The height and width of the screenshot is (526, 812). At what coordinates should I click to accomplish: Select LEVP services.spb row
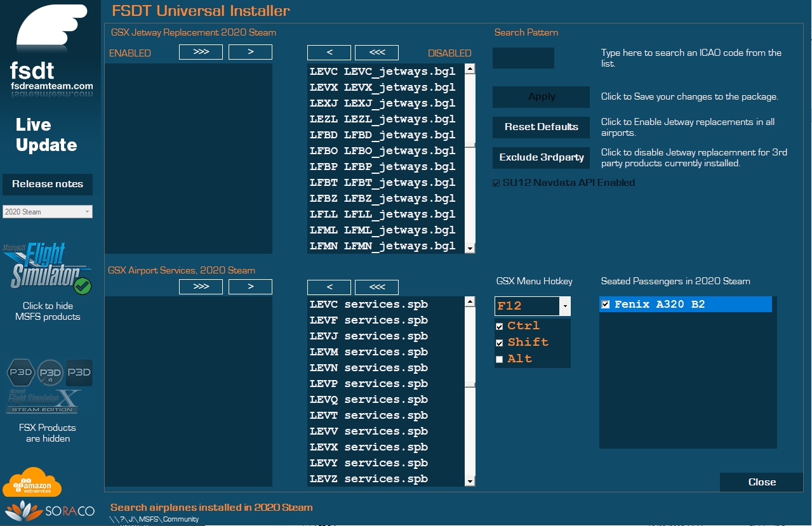[x=386, y=383]
